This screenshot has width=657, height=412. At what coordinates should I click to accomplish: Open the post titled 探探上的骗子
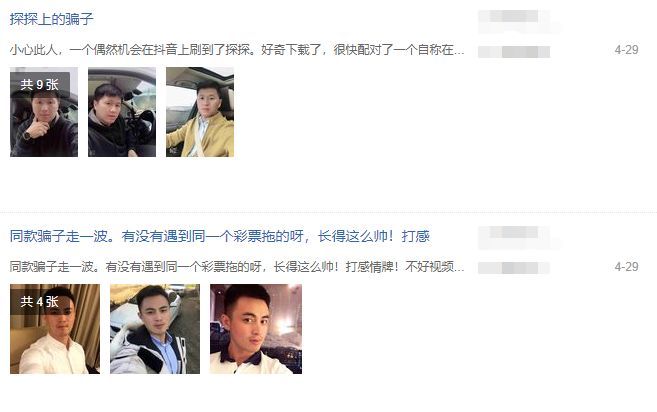click(x=52, y=19)
